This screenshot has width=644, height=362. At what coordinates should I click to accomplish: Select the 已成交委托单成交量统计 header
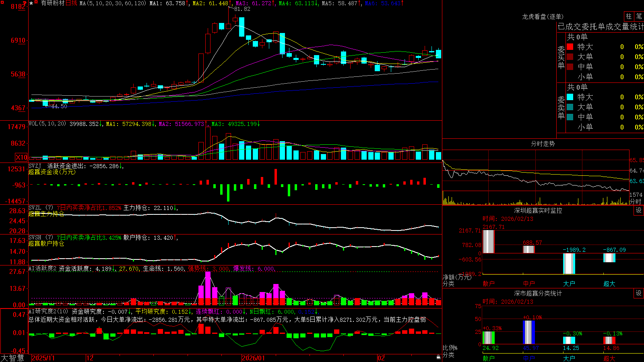tap(601, 27)
